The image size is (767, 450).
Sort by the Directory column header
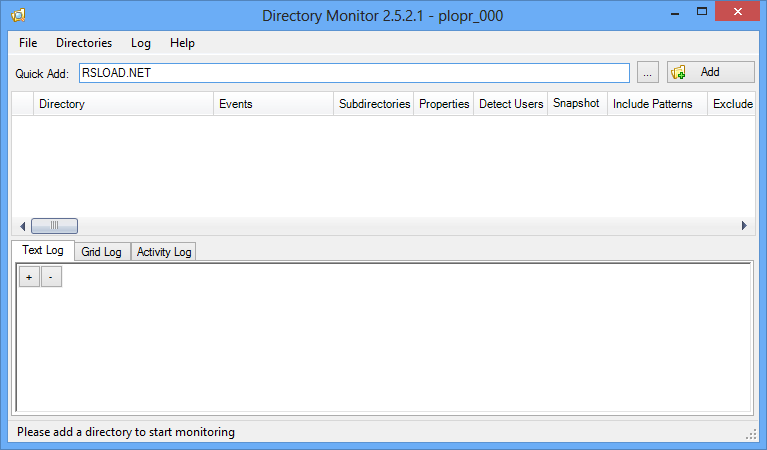click(x=123, y=104)
